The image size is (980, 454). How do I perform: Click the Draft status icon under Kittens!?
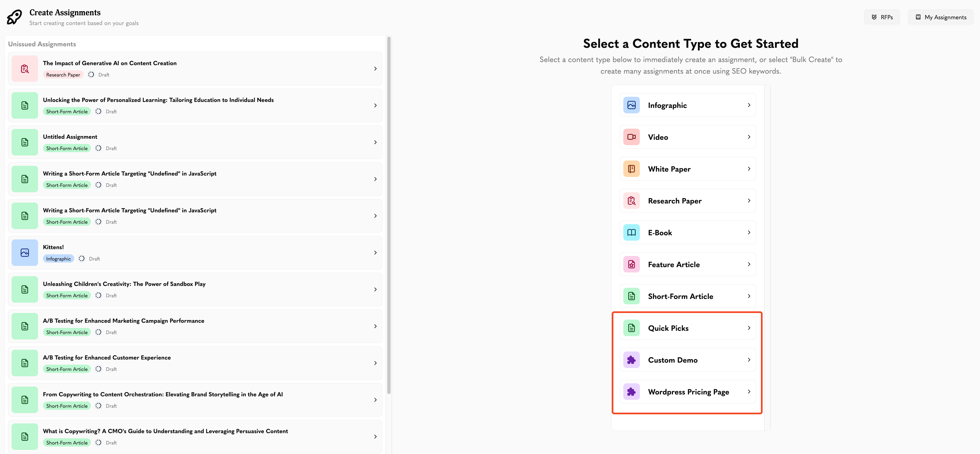[81, 259]
